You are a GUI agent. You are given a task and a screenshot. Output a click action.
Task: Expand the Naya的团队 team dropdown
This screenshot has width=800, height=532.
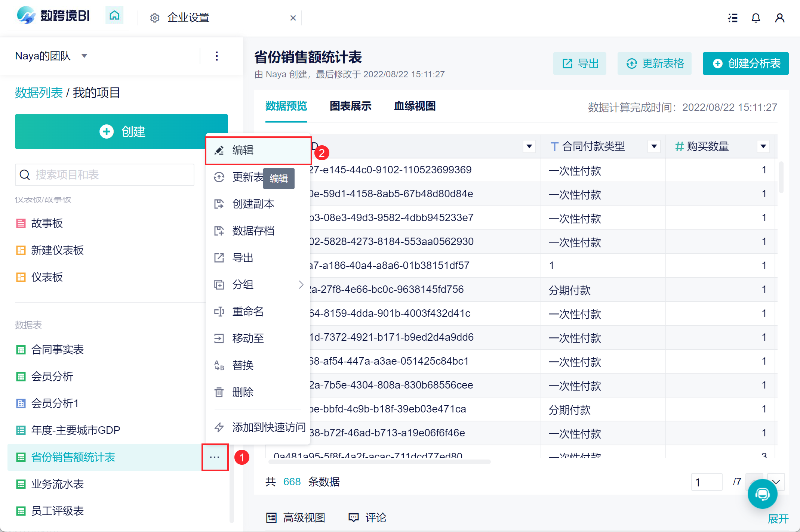pos(84,56)
